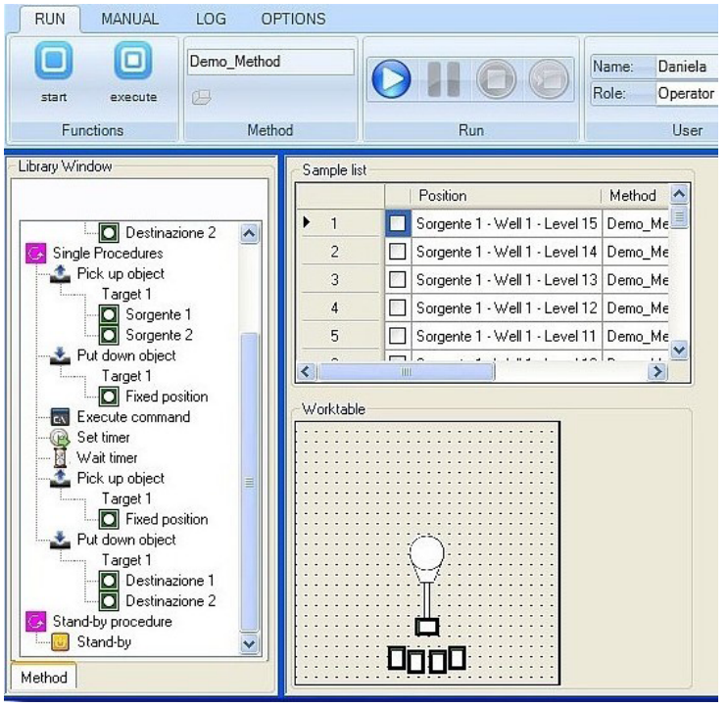Select cell Sorgente 1 - Well 1 - Level 11
This screenshot has height=707, width=728.
[x=507, y=336]
